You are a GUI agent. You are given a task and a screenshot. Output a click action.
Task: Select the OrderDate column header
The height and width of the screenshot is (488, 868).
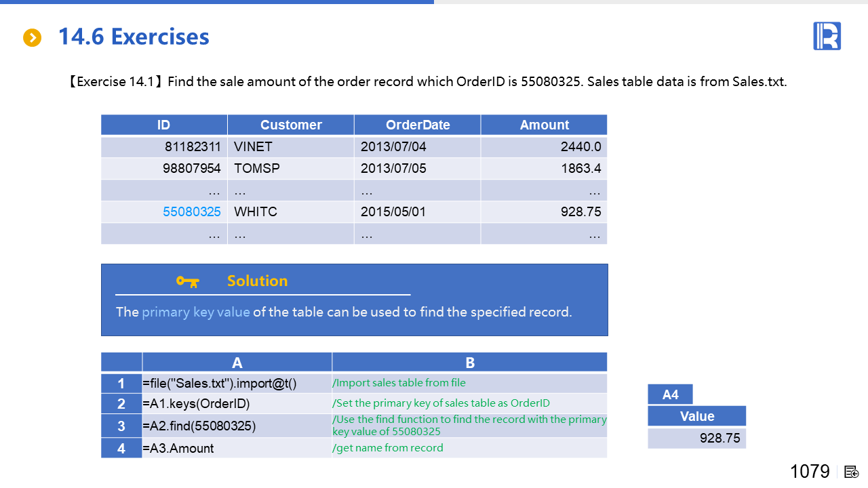tap(418, 125)
